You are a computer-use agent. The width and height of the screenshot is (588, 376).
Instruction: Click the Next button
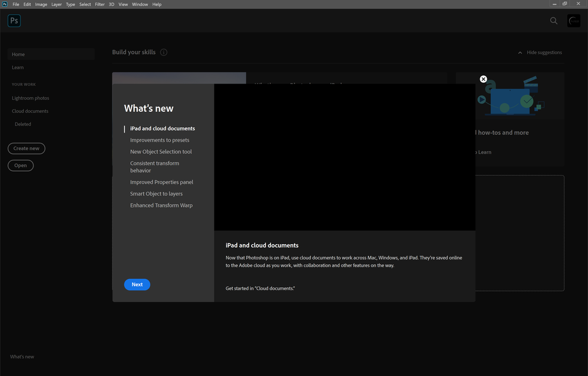point(137,285)
